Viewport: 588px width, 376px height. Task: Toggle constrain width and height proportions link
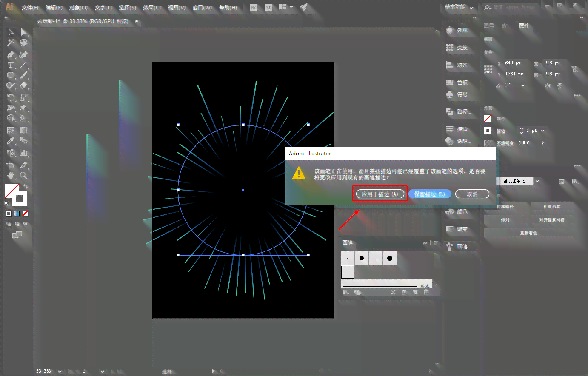(575, 69)
